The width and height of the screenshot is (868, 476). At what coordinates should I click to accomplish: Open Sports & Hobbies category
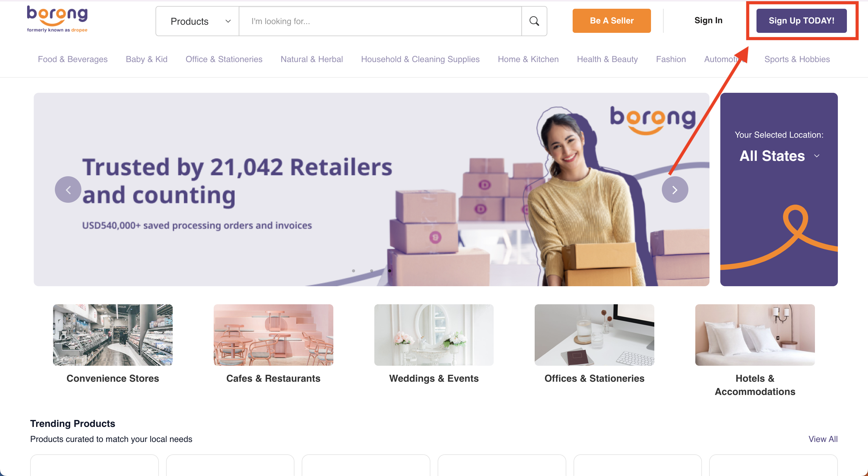797,59
